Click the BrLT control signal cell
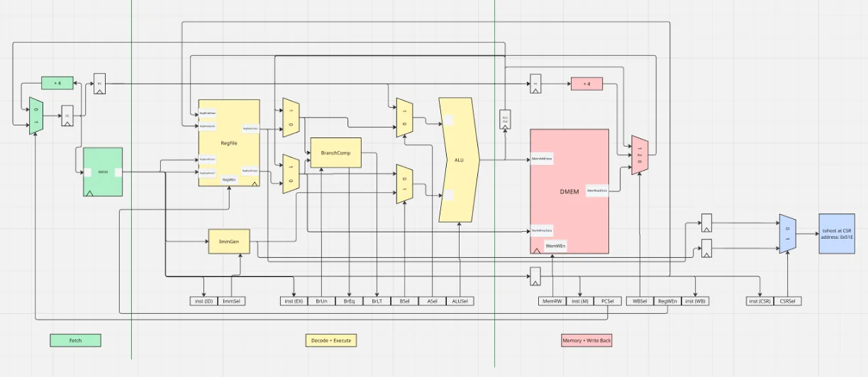Screen dimensions: 868x377 pos(377,301)
